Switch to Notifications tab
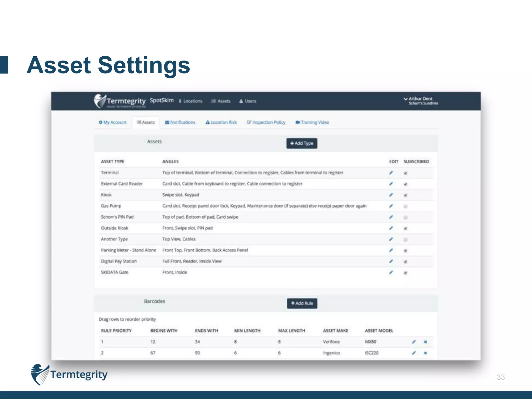The image size is (532, 399). click(180, 122)
